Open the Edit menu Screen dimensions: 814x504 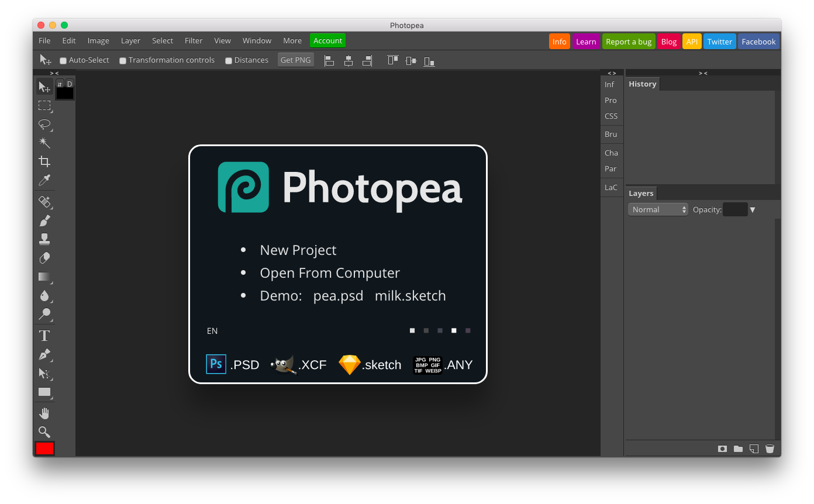tap(69, 40)
